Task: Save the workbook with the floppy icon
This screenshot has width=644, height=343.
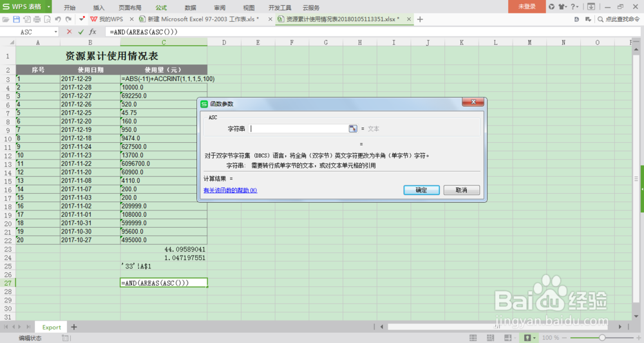Action: click(17, 19)
